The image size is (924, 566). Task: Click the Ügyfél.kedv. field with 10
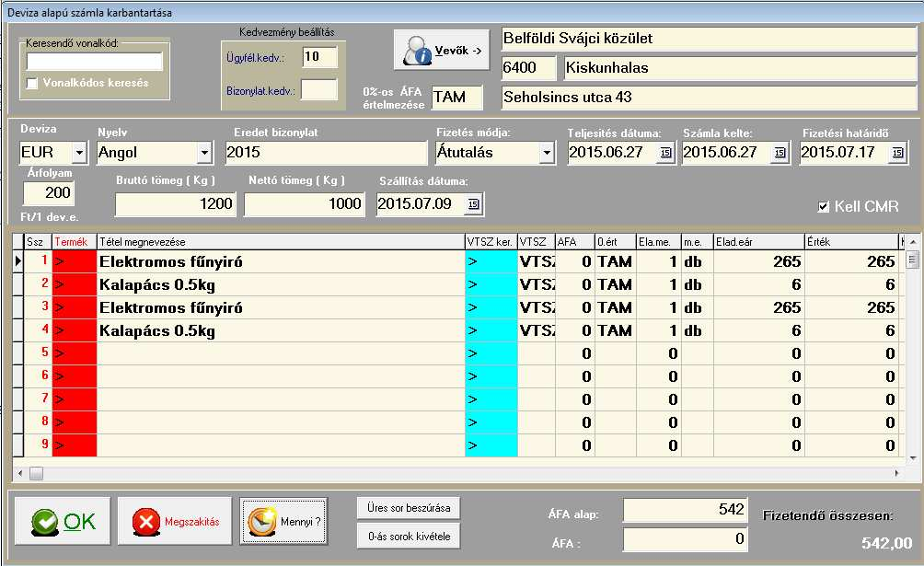pyautogui.click(x=320, y=57)
